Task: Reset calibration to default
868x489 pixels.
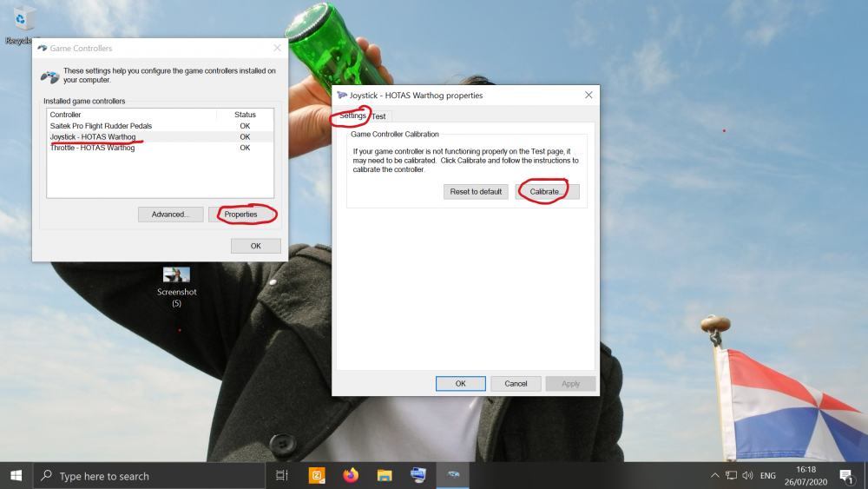Action: point(476,192)
